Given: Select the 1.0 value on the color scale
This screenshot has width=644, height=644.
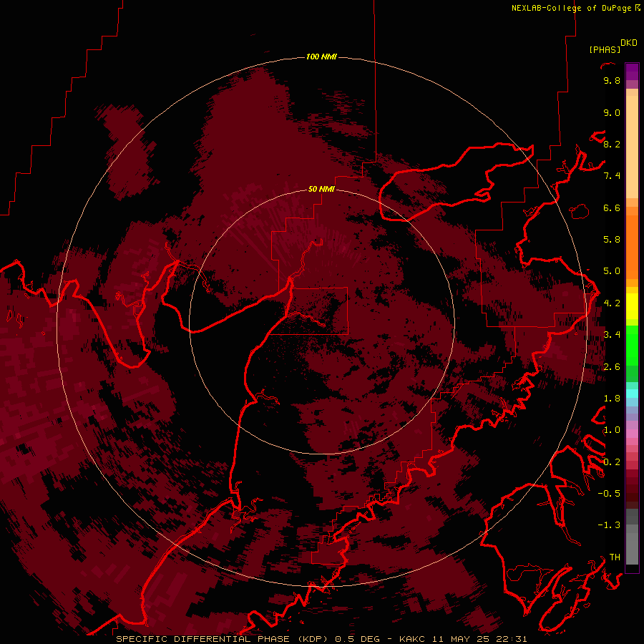Looking at the screenshot, I should click(612, 430).
